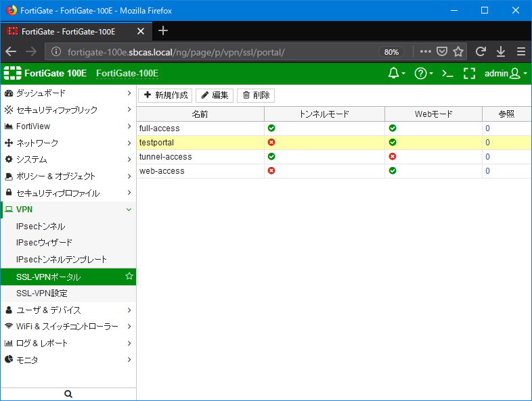Go back with browser back arrow
The width and height of the screenshot is (532, 401).
click(x=11, y=51)
